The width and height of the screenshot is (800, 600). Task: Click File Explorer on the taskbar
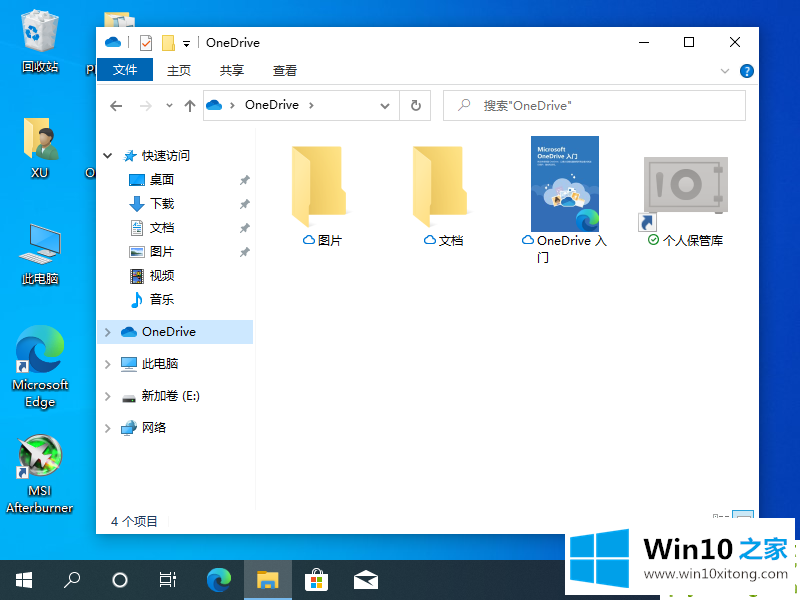pyautogui.click(x=267, y=580)
